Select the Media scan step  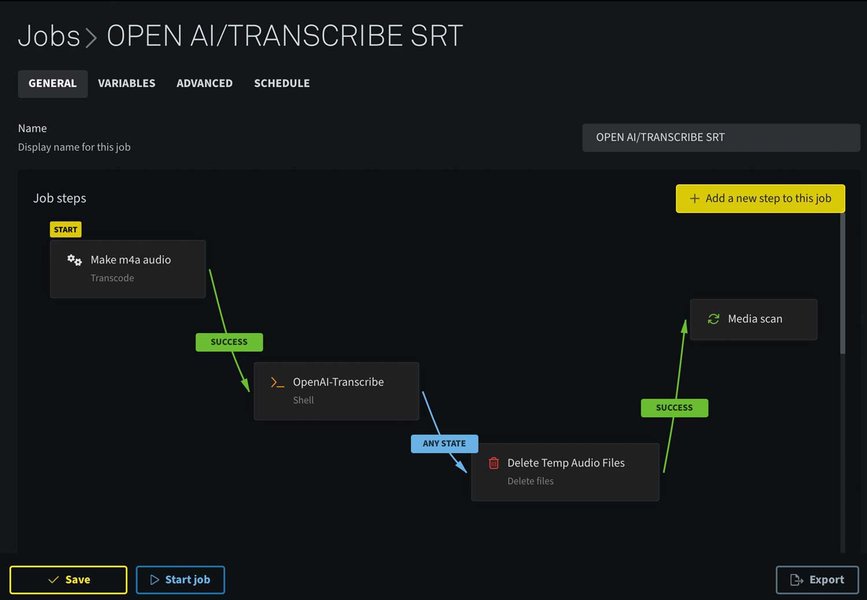[754, 319]
